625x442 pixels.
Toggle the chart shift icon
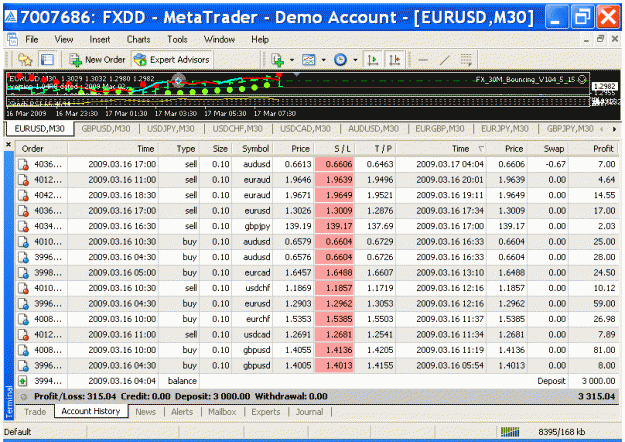395,60
